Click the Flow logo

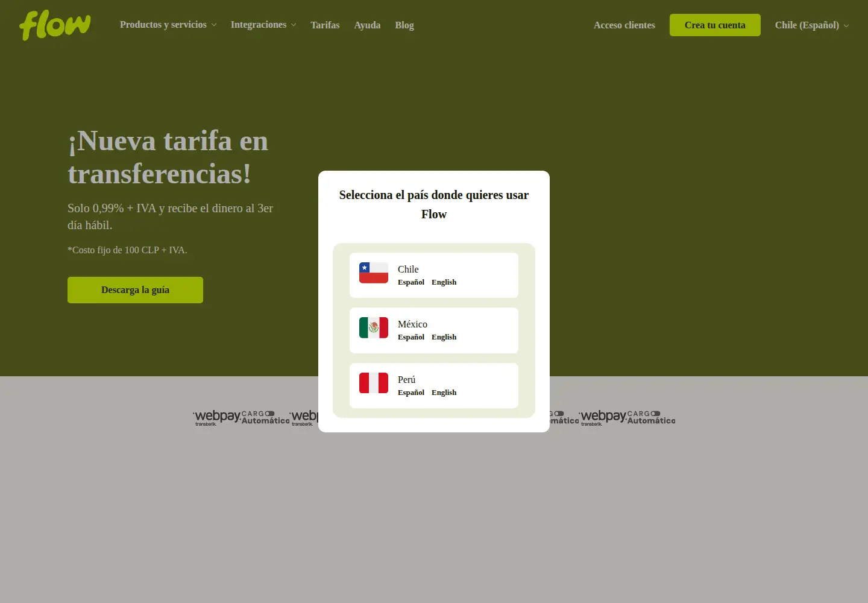[x=55, y=25]
